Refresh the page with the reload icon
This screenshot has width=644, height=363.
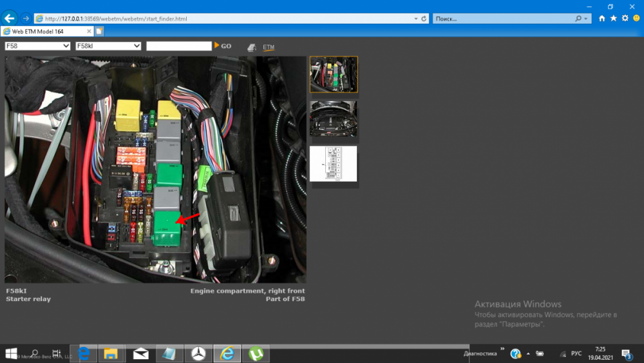tap(424, 19)
